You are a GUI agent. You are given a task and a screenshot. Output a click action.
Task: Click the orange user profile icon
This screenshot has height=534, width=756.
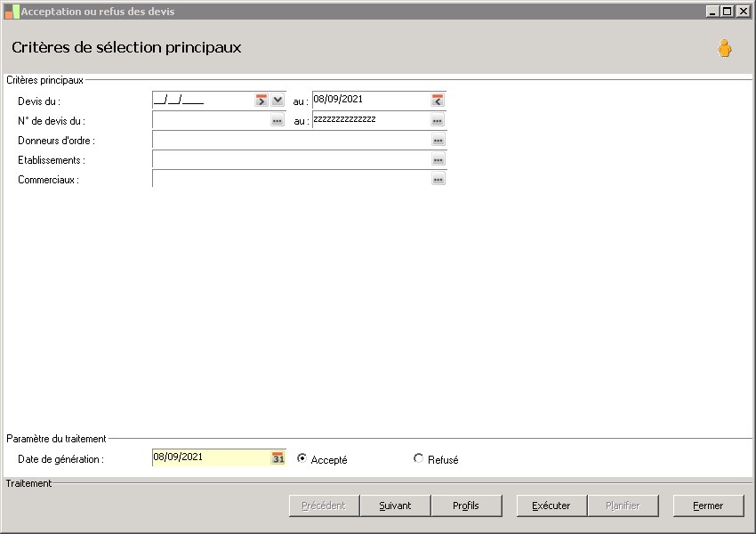pos(724,48)
